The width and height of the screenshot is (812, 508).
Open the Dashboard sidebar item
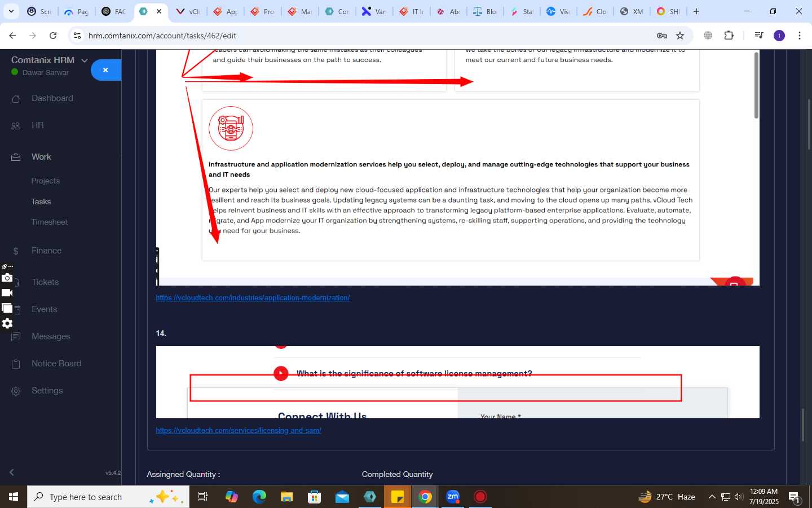coord(52,98)
